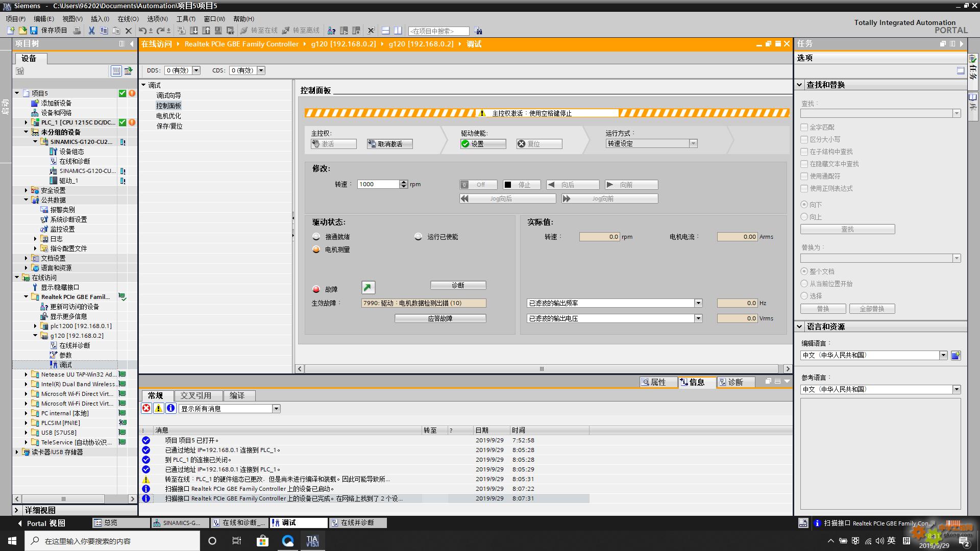Click search-in-project input field

(x=438, y=31)
